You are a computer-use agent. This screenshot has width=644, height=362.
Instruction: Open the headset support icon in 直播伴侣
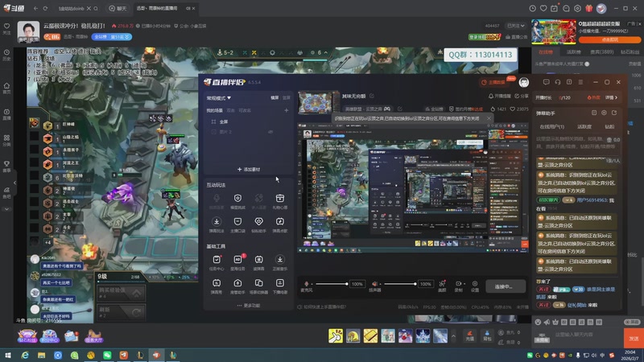557,82
